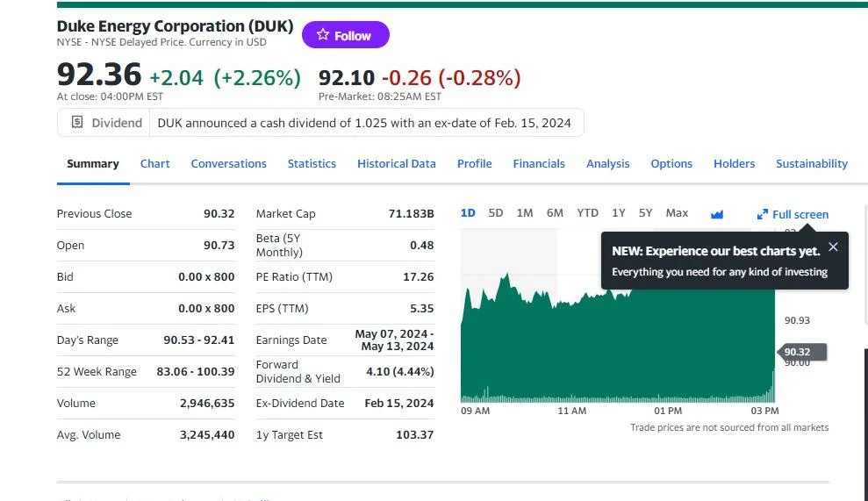This screenshot has height=501, width=868.
Task: Click the star Follow button
Action: [345, 35]
